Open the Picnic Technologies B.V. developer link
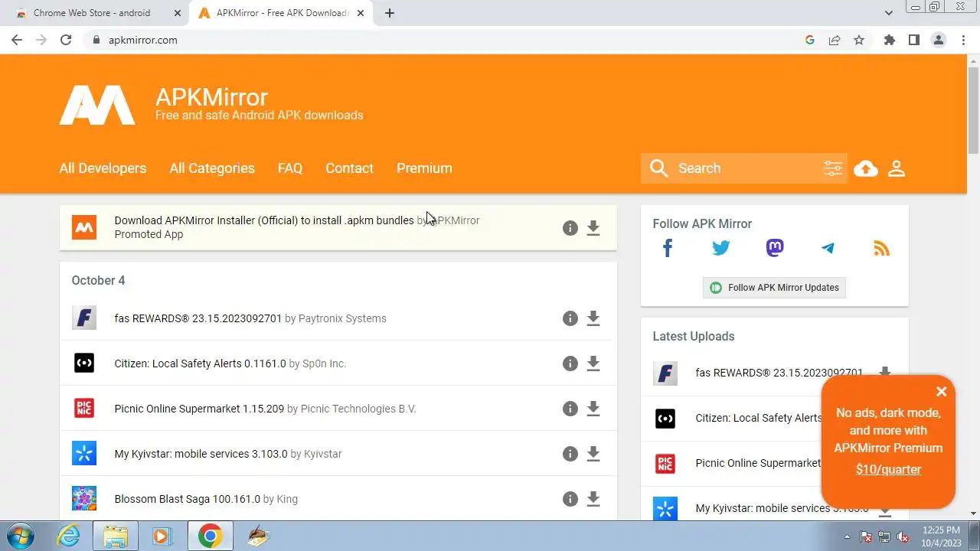Screen dimensions: 980x551 358,409
